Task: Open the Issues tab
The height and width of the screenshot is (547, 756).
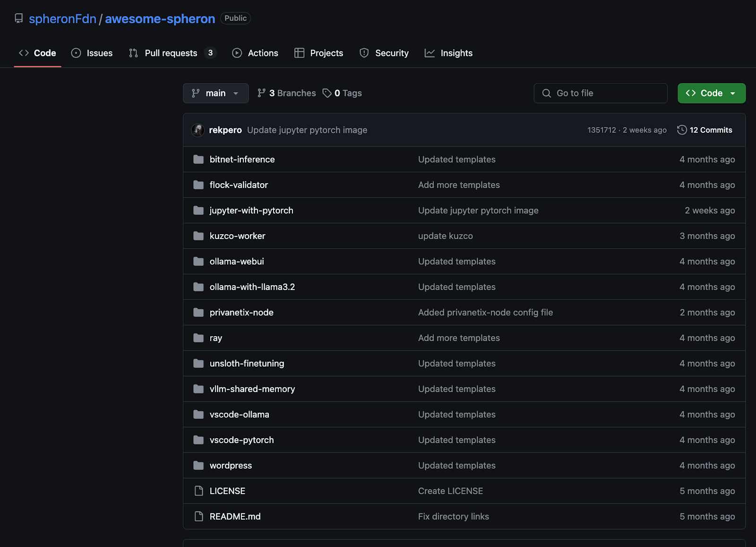Action: [x=92, y=53]
